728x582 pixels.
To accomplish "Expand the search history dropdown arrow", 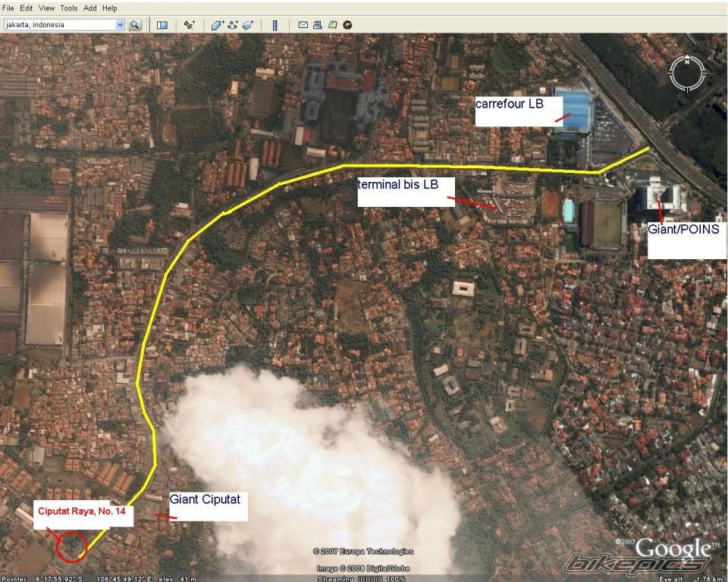I will (x=120, y=24).
